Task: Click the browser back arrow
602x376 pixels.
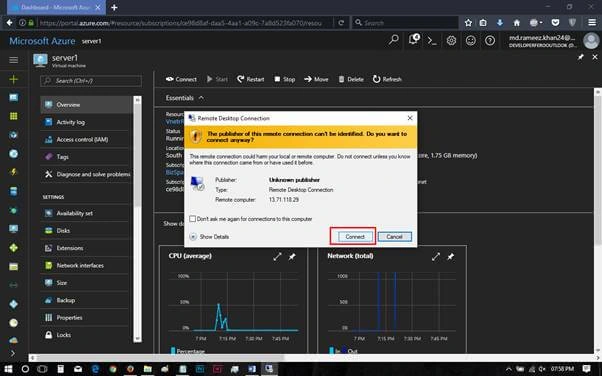Action: (9, 23)
